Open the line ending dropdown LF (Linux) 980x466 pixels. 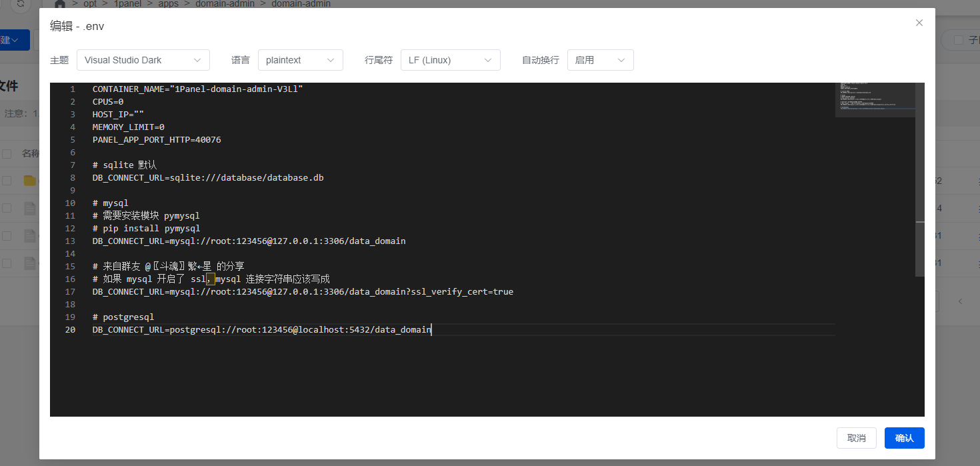451,60
